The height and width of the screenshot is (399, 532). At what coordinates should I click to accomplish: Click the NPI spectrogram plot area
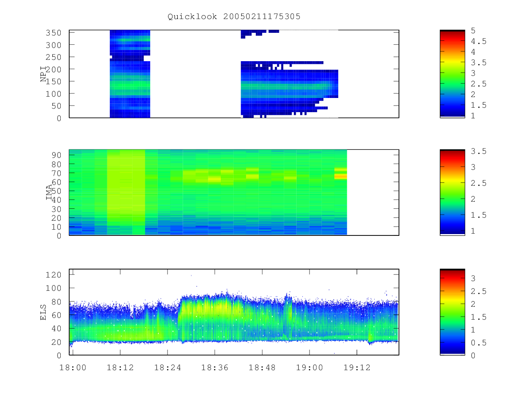pyautogui.click(x=234, y=74)
